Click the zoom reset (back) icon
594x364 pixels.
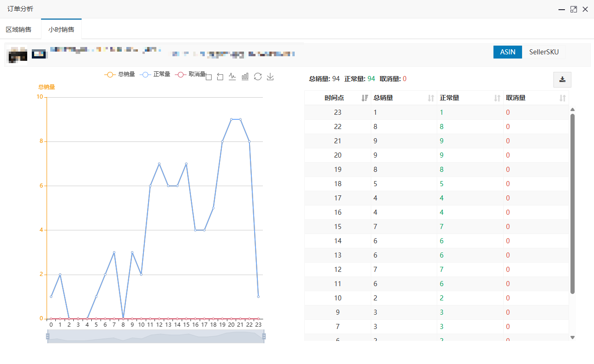click(220, 77)
